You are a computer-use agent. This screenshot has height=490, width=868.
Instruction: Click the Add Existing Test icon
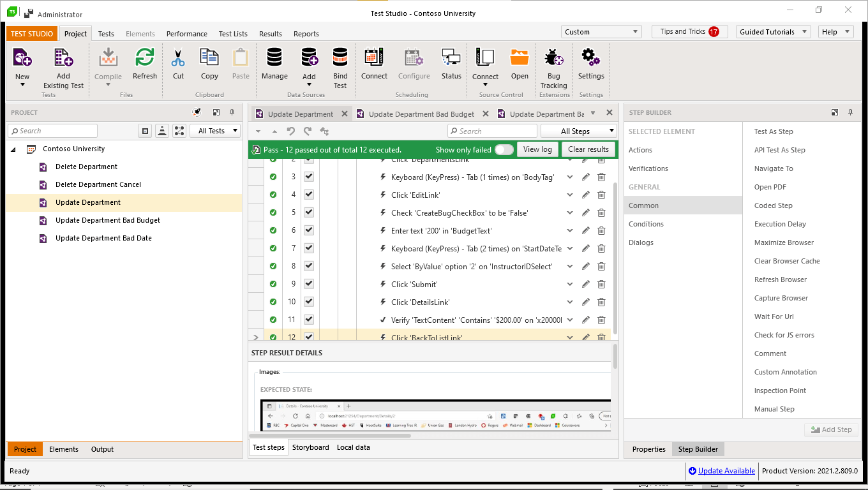63,58
